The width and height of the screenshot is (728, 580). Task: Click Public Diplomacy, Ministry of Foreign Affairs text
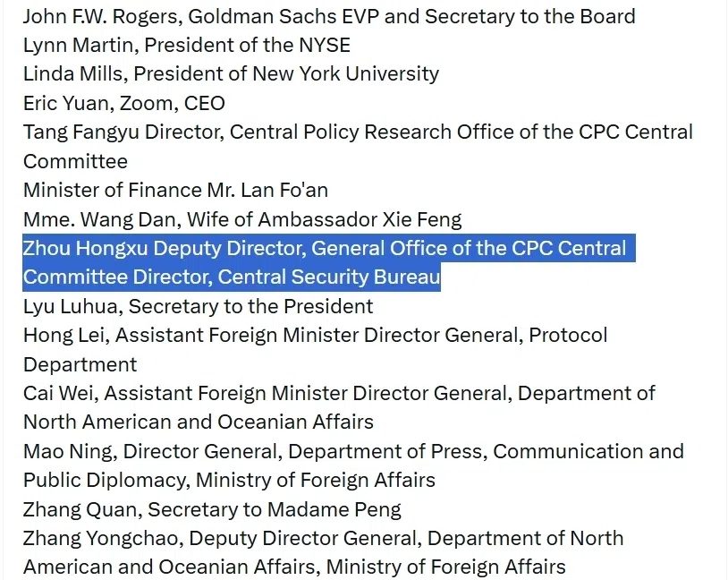pos(229,480)
